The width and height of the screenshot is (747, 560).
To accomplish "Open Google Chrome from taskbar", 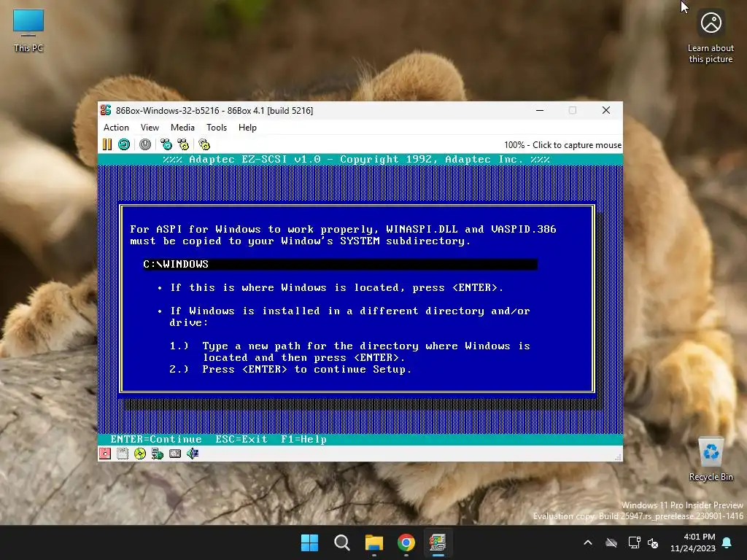I will tap(406, 542).
